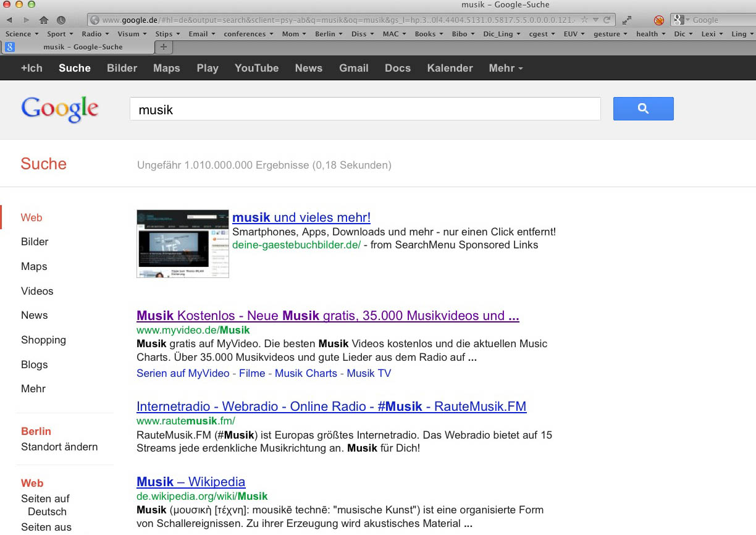Filter results by Videos in sidebar
Viewport: 756px width, 535px height.
(37, 291)
